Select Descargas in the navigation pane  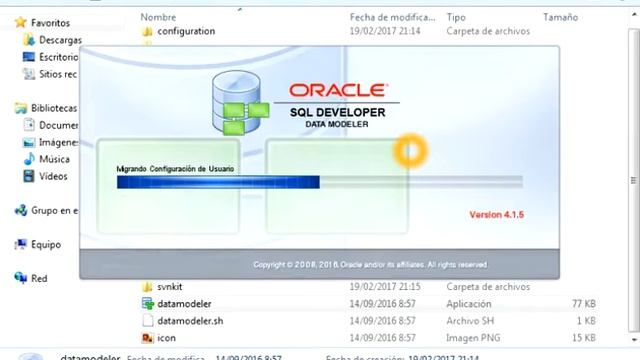pyautogui.click(x=60, y=40)
